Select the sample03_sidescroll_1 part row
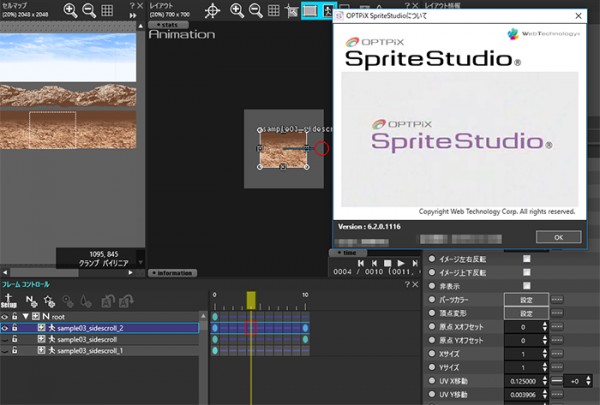The width and height of the screenshot is (600, 405). [99, 351]
